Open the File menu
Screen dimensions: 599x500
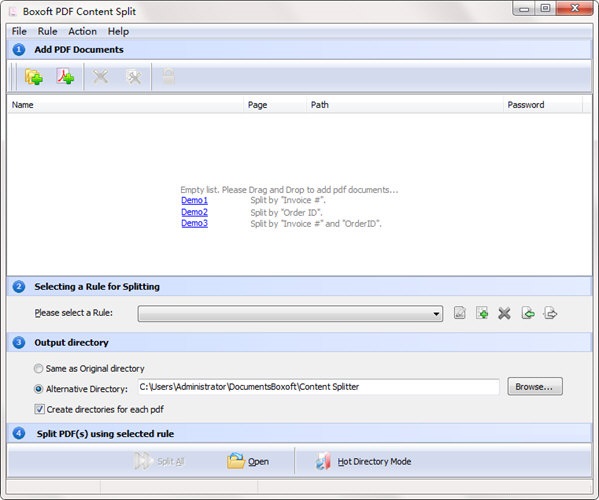click(19, 31)
